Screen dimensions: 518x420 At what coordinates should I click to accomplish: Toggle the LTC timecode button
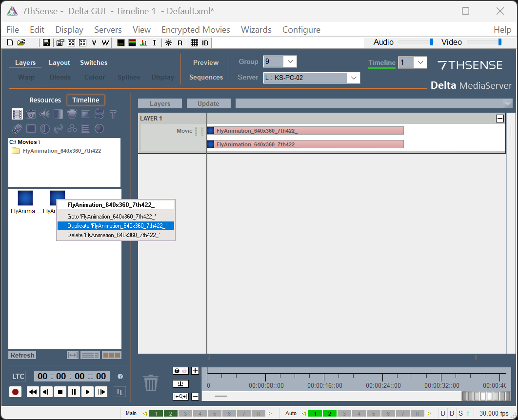(19, 376)
